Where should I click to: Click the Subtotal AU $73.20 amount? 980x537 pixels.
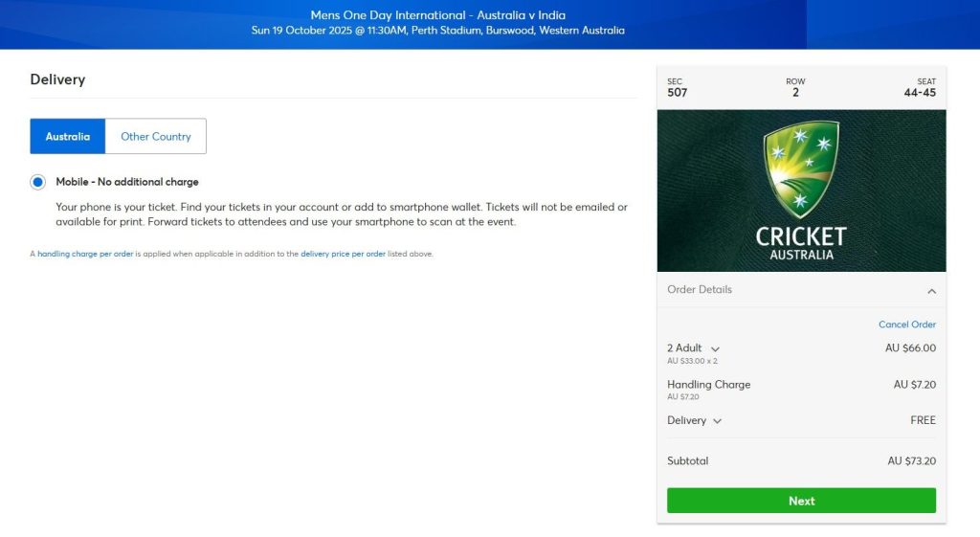[911, 461]
